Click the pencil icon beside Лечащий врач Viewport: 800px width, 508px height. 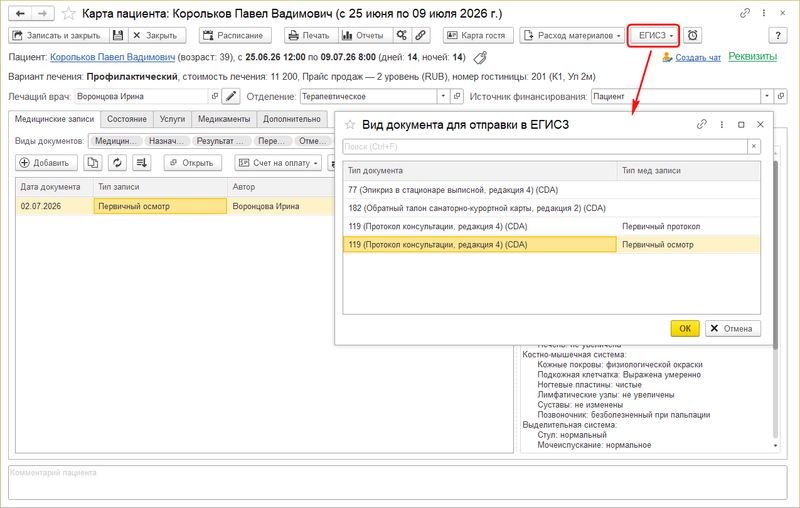(231, 96)
